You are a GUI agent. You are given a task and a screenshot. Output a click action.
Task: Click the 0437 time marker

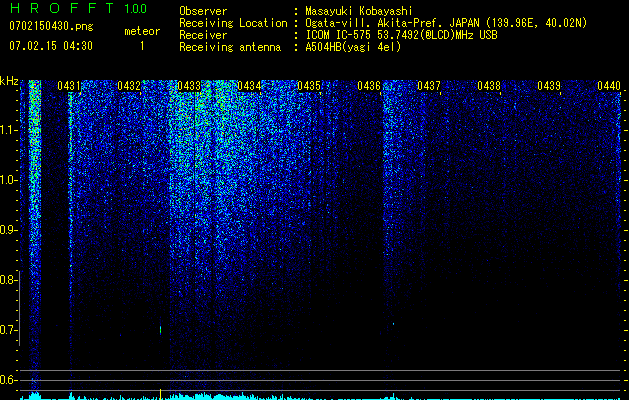[x=429, y=86]
